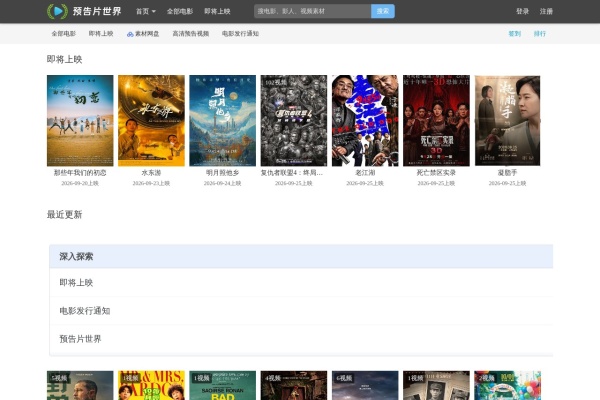The image size is (600, 400).
Task: Click the 深入探索 panel header
Action: point(301,256)
